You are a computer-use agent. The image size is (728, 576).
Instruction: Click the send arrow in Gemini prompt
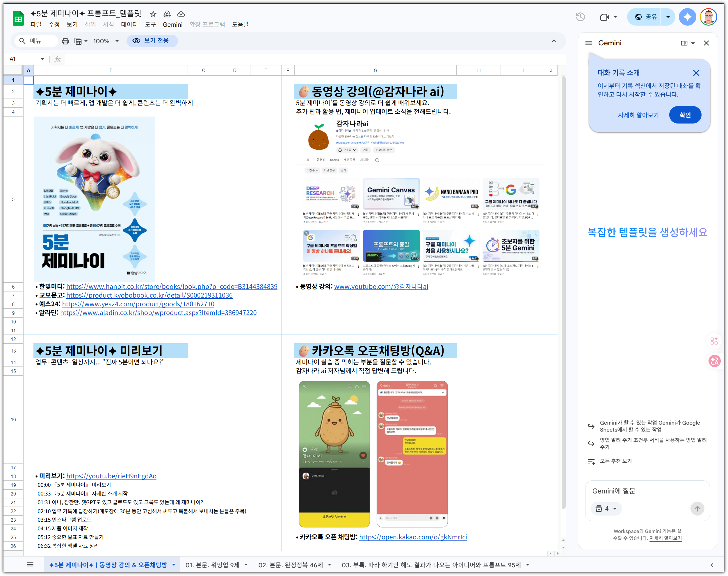[x=697, y=508]
